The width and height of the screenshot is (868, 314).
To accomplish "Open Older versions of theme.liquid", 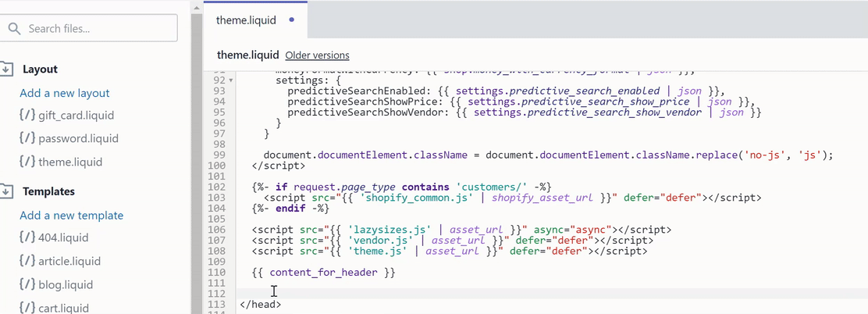I will tap(317, 55).
